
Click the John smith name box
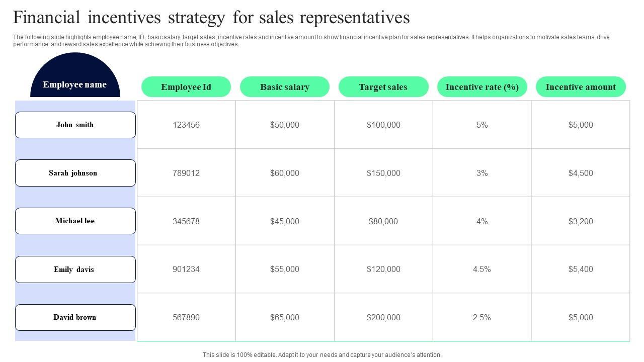click(75, 125)
